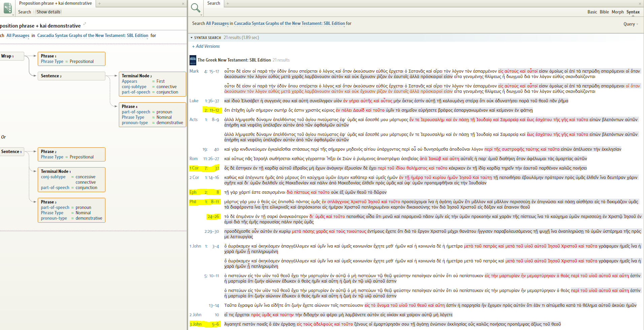Open the 2 Cor 1:14–16 result reference
Viewport: 644px width, 330px height.
(204, 178)
